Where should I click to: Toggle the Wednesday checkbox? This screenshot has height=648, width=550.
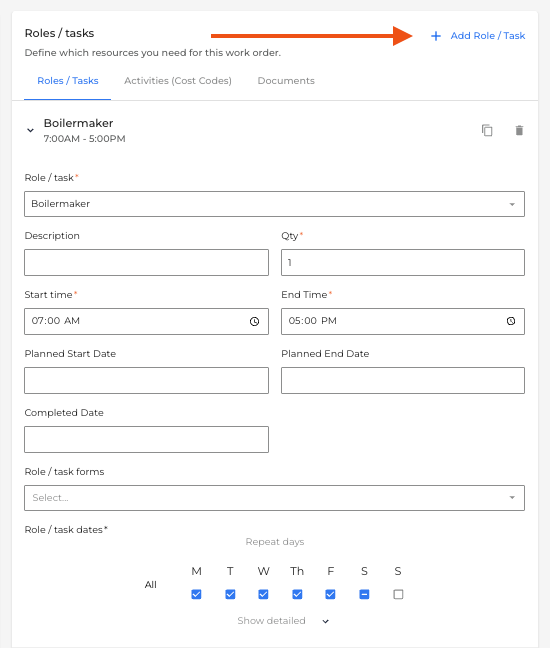pyautogui.click(x=263, y=594)
